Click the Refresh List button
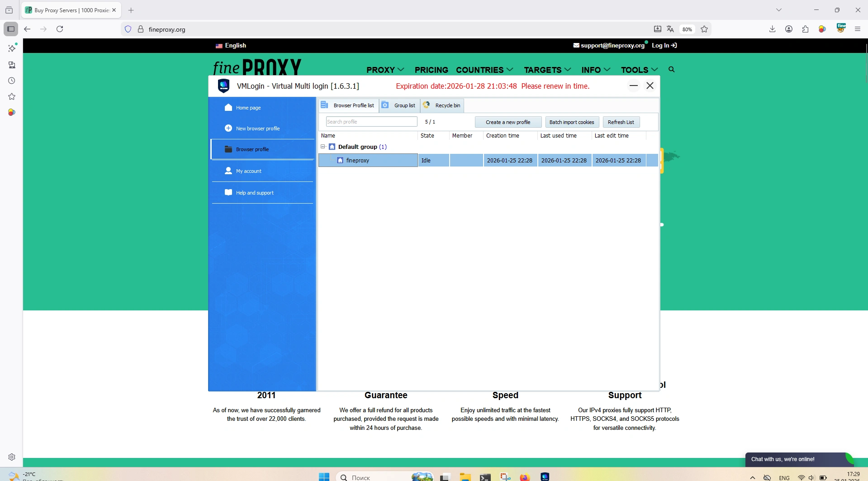Image resolution: width=868 pixels, height=481 pixels. pyautogui.click(x=621, y=122)
